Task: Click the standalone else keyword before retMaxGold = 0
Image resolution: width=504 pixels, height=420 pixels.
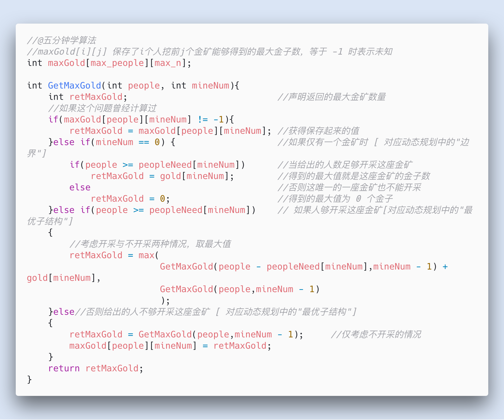Action: [x=80, y=187]
